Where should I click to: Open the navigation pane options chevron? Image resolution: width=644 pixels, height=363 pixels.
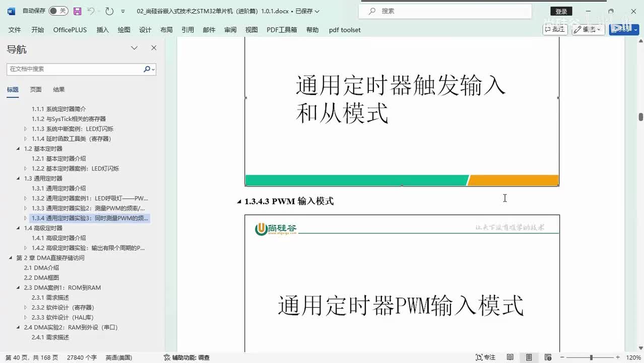pyautogui.click(x=134, y=48)
